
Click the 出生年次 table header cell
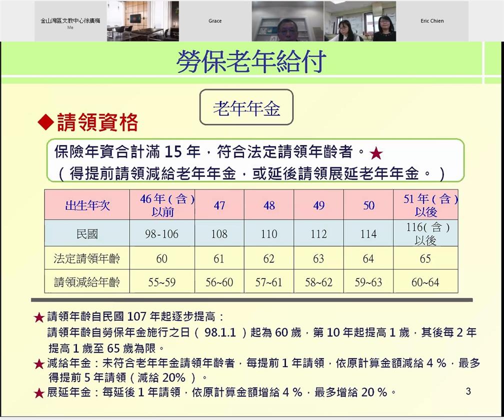pos(87,205)
